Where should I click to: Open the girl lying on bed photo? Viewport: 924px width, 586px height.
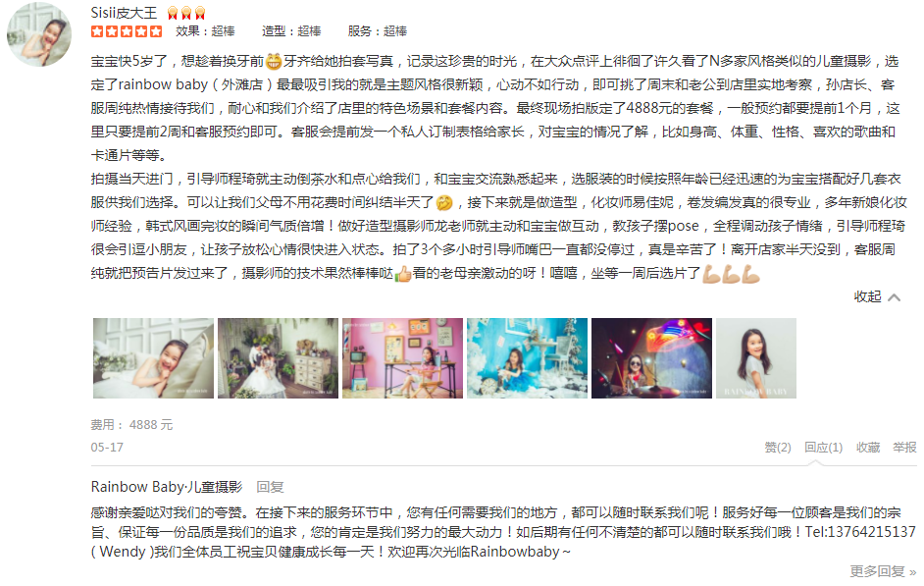[153, 358]
